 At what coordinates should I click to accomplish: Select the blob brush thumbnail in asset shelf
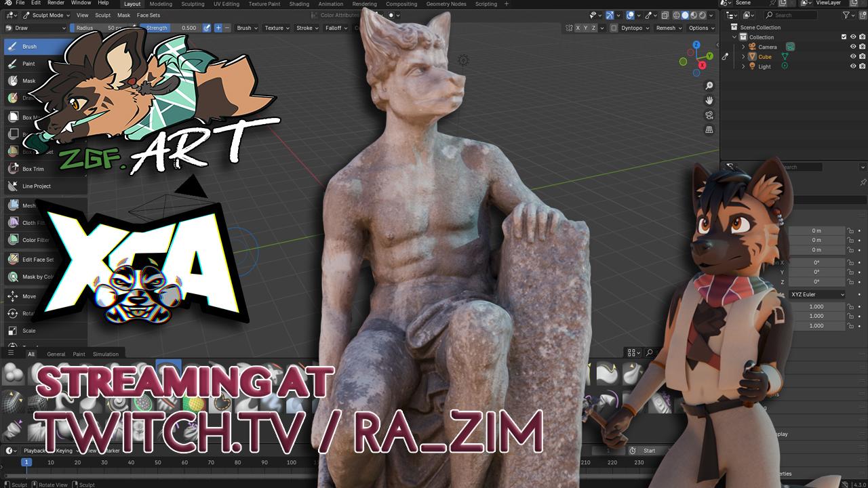[x=12, y=373]
